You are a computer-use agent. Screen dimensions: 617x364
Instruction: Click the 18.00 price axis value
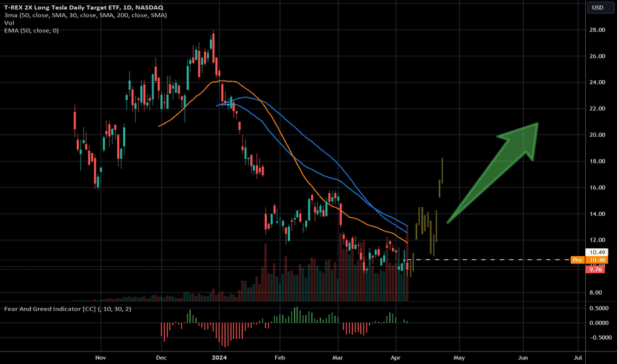coord(597,161)
